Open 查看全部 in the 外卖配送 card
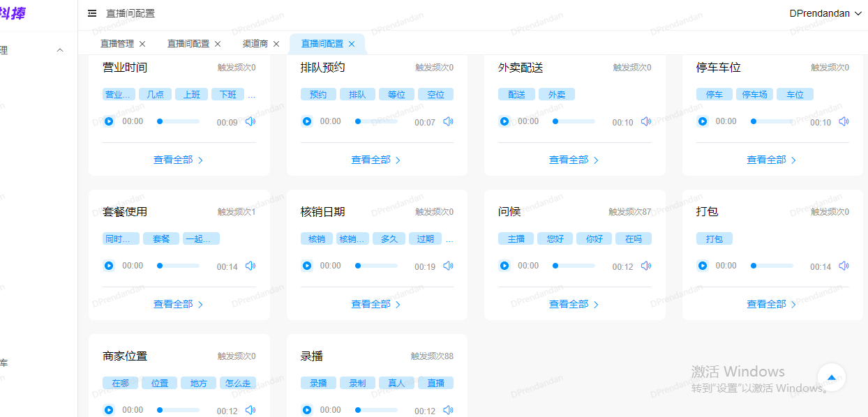 coord(574,160)
